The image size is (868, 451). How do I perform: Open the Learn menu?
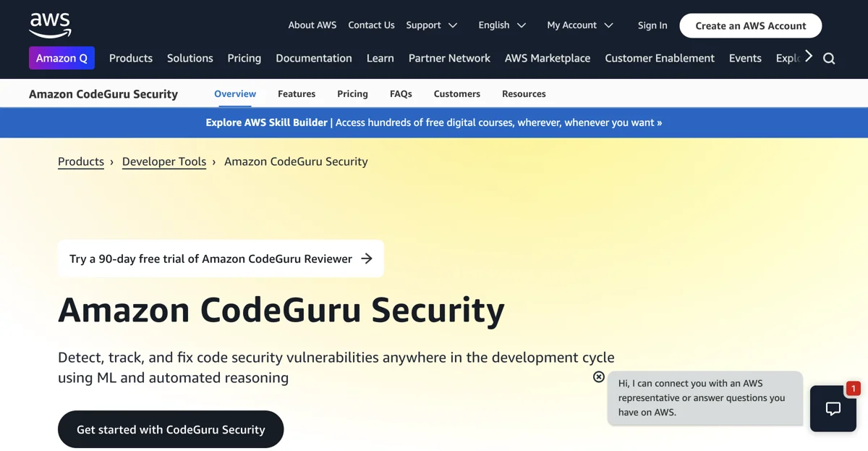click(380, 58)
